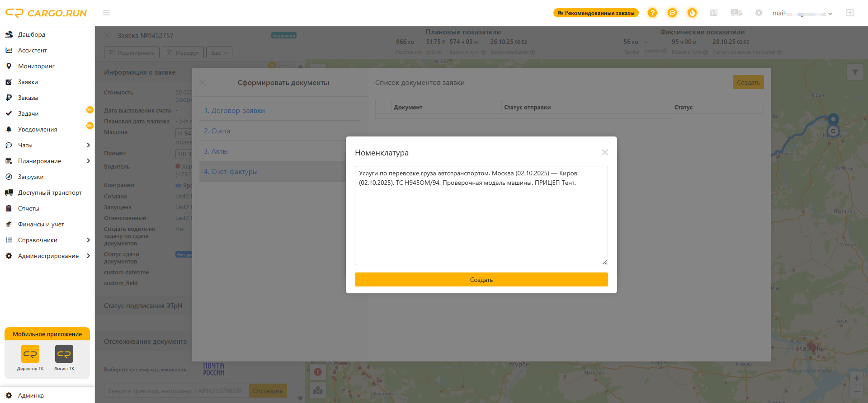868x403 pixels.
Task: Click Создать in document list header
Action: coord(748,82)
